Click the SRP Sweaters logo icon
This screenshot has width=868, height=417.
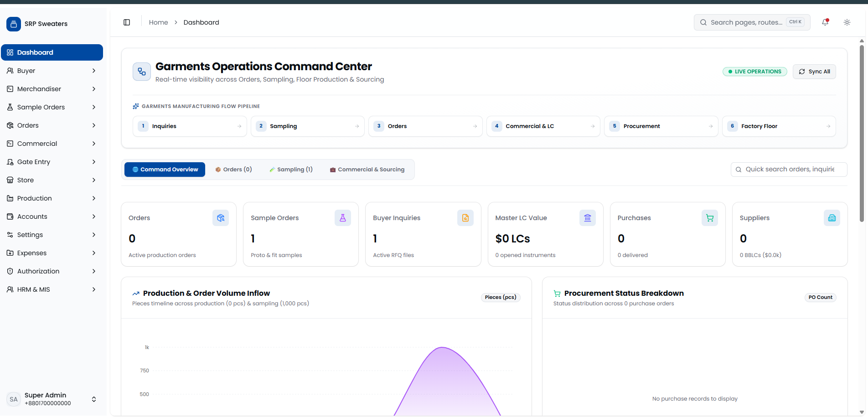pos(14,24)
